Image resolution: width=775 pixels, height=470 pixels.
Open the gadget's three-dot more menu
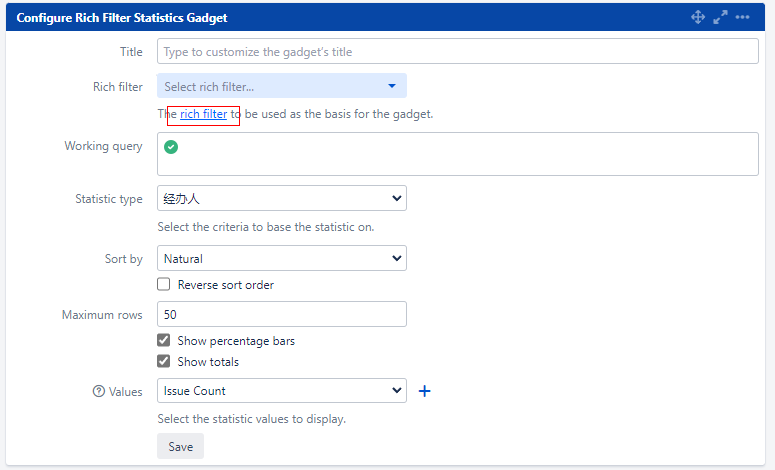742,17
